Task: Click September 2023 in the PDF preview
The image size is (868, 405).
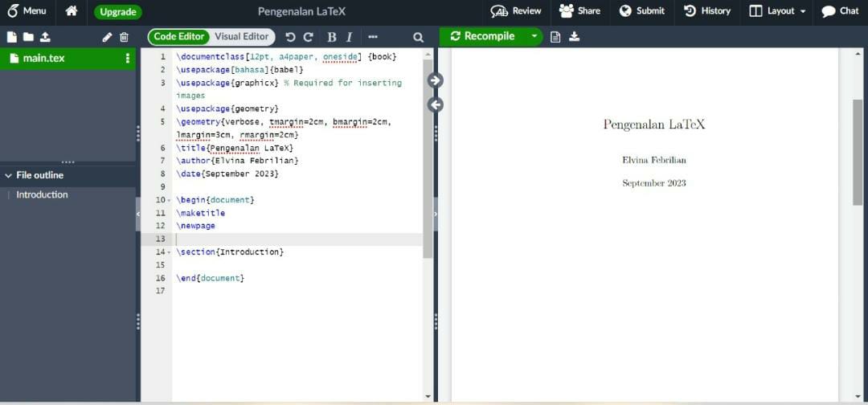Action: point(654,183)
